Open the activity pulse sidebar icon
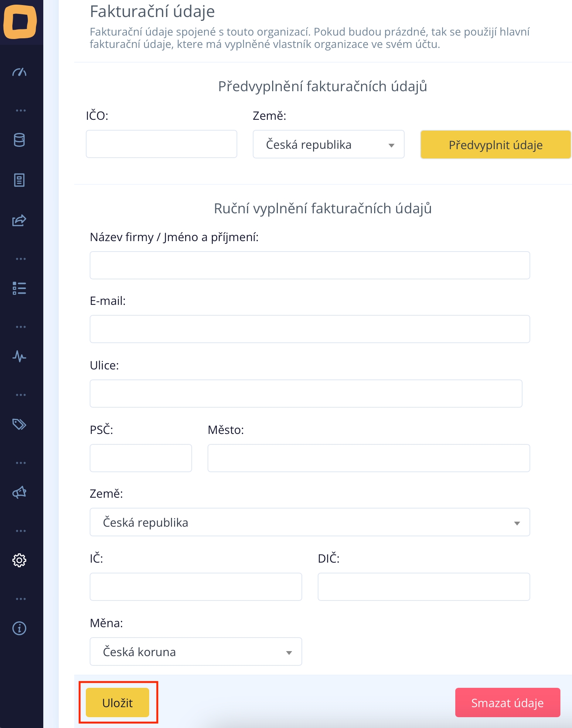 coord(19,356)
